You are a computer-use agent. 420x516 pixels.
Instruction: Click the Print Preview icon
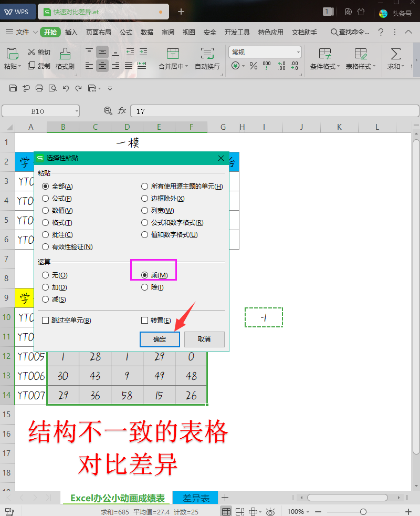click(x=52, y=88)
